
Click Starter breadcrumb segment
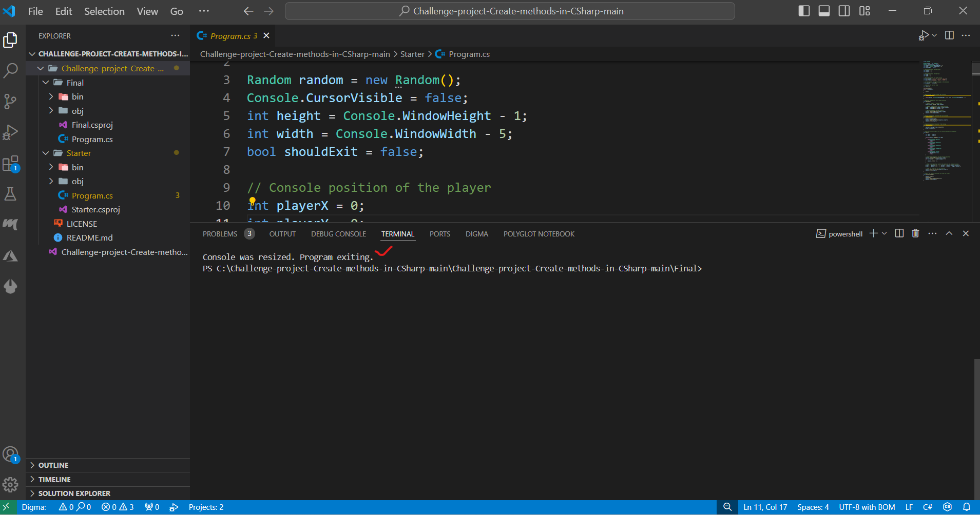412,54
